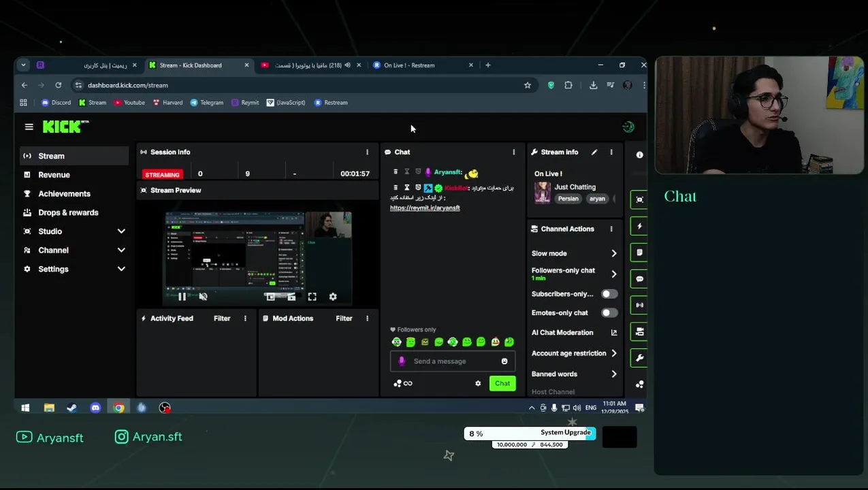Open AI Chat Moderation external link
The width and height of the screenshot is (868, 490).
point(614,333)
